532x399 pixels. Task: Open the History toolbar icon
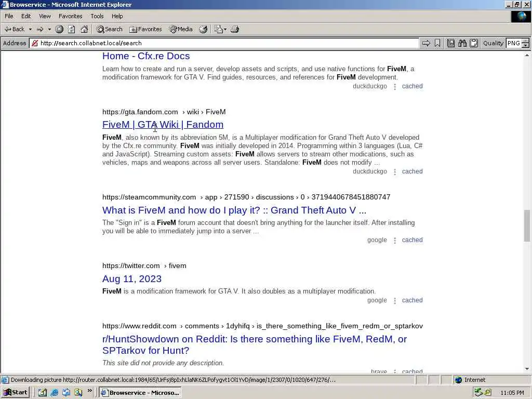coord(203,29)
